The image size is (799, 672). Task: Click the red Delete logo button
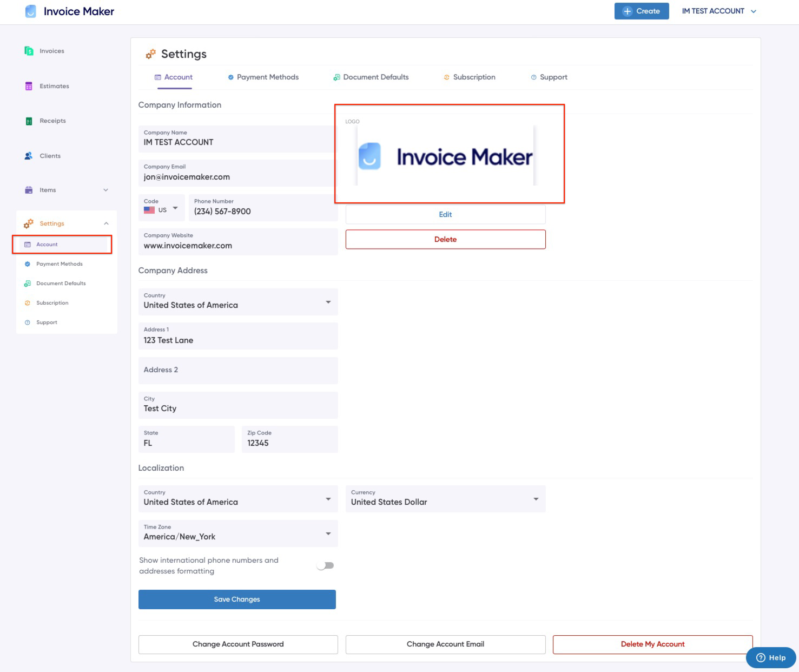pyautogui.click(x=446, y=239)
